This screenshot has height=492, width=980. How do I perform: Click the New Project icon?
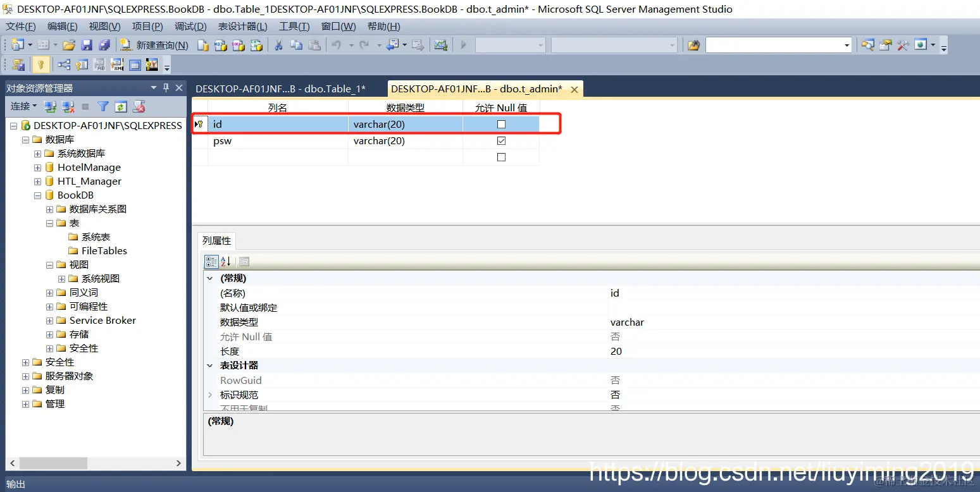click(x=17, y=45)
